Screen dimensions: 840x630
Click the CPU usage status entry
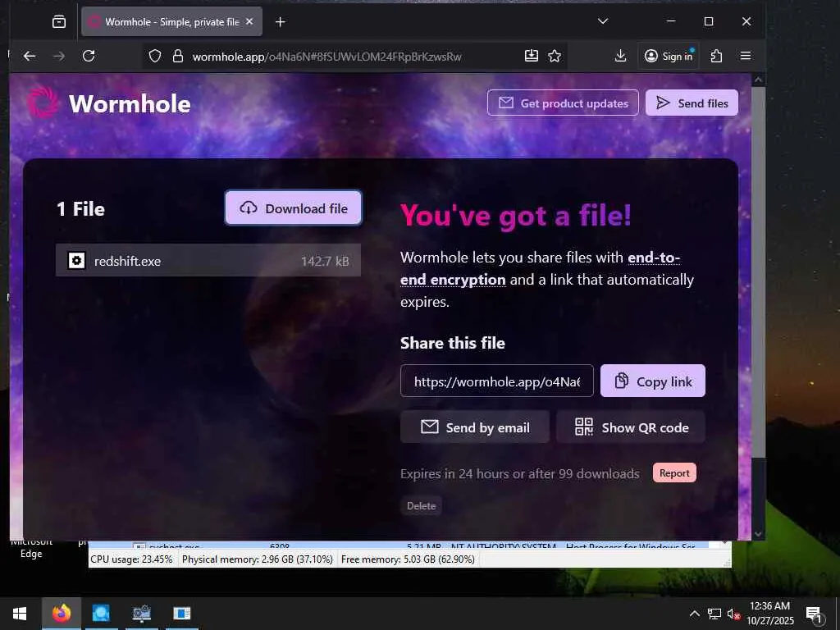pos(132,559)
